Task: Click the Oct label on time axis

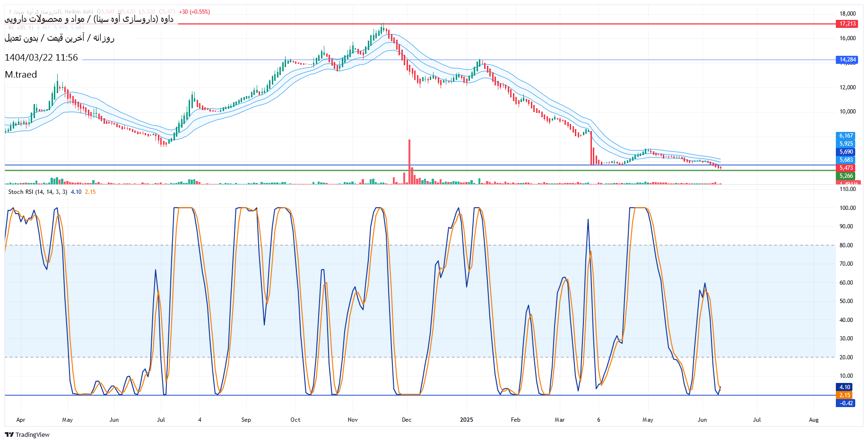Action: tap(295, 420)
